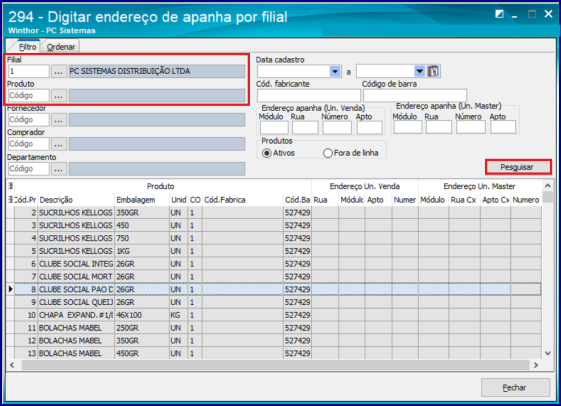Open Comprador lookup ellipsis button
The image size is (561, 406).
[59, 144]
